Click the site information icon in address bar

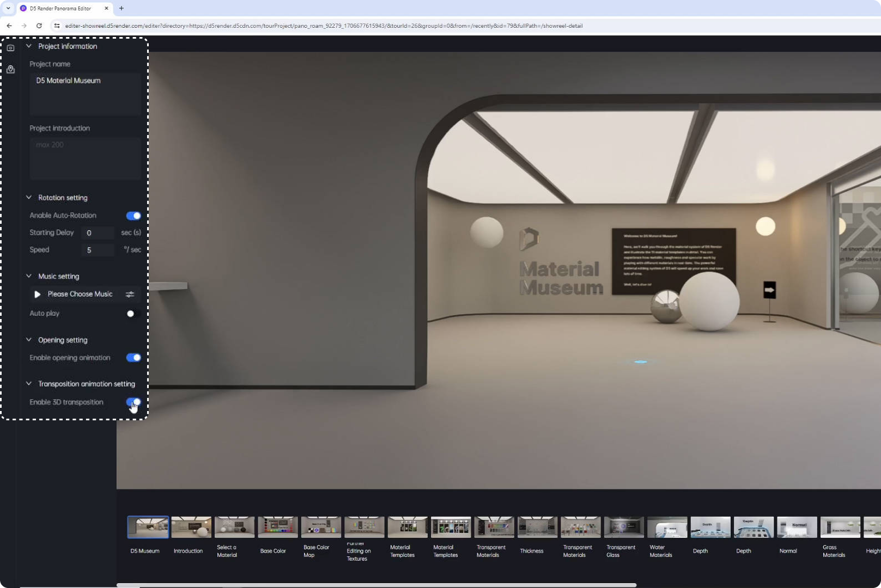[x=57, y=26]
